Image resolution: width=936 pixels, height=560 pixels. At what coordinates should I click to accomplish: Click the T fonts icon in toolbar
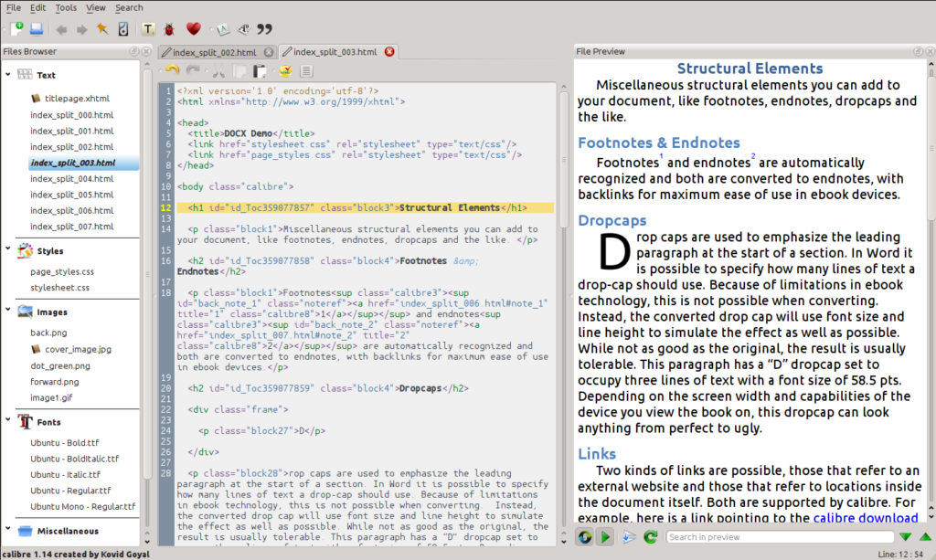149,29
